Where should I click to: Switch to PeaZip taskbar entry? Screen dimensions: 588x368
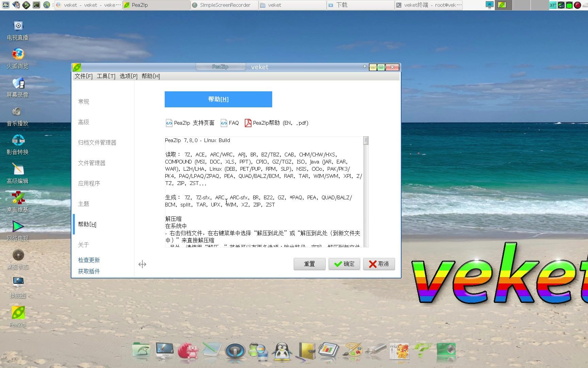point(157,5)
